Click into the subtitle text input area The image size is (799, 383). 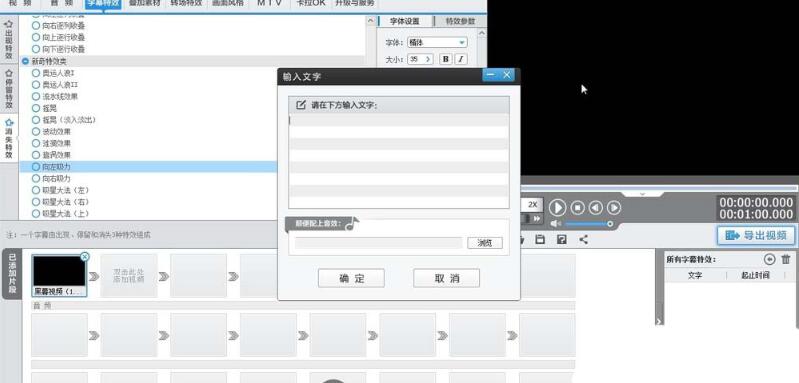click(x=398, y=161)
